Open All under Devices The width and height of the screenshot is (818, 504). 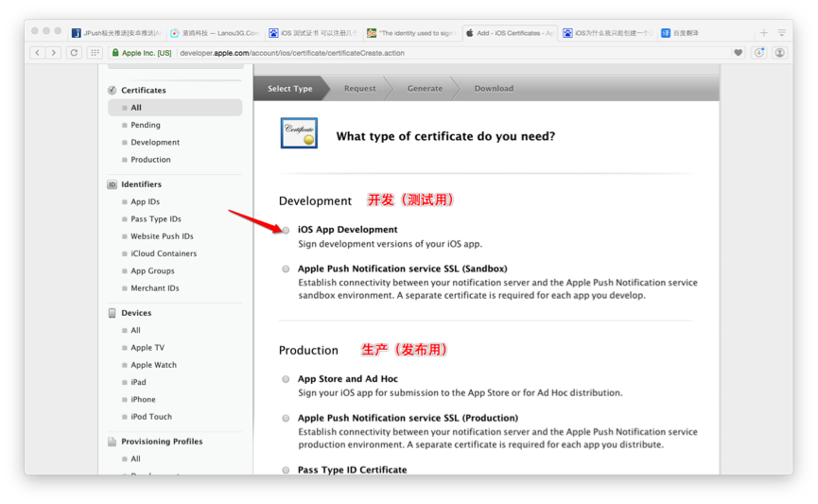135,330
